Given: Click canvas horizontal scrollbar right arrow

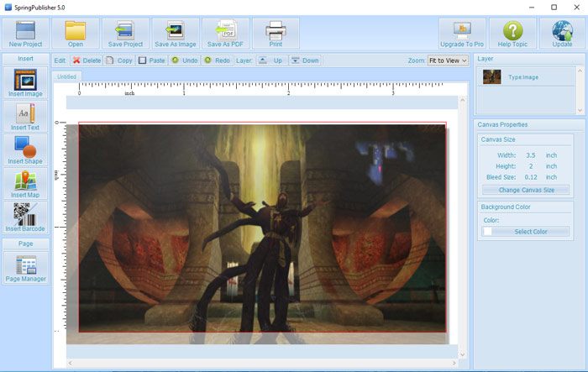Looking at the screenshot, I should pyautogui.click(x=454, y=363).
